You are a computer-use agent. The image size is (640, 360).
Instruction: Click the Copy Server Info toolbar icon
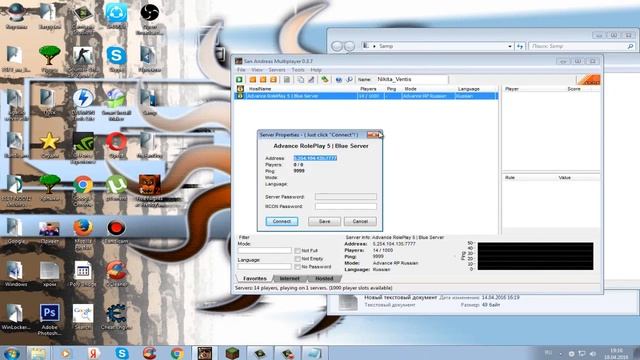coord(300,80)
